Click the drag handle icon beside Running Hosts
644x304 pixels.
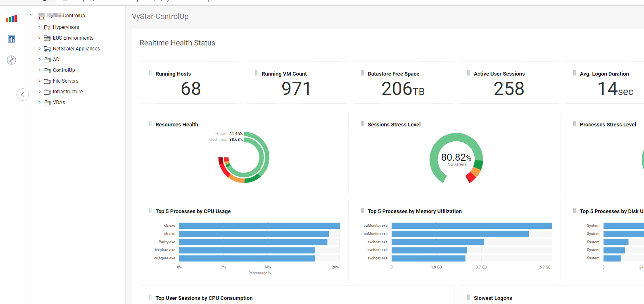150,73
